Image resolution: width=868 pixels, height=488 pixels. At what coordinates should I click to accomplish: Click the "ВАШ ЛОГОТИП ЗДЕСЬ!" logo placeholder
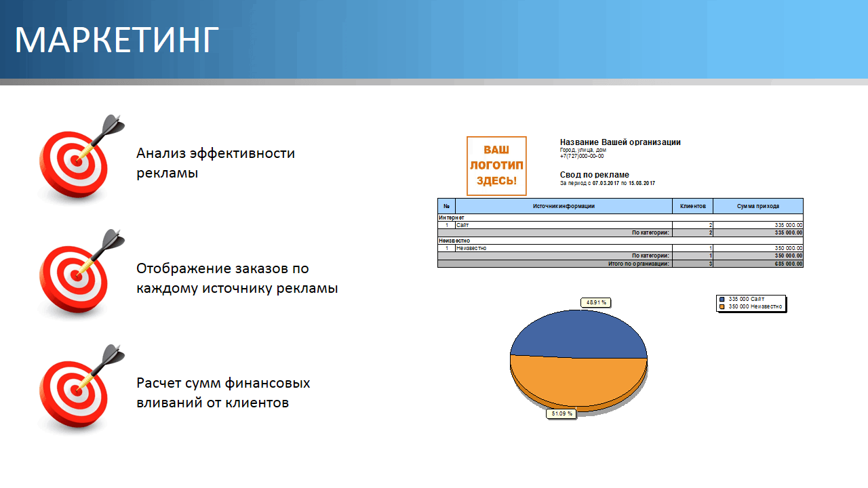tap(496, 166)
